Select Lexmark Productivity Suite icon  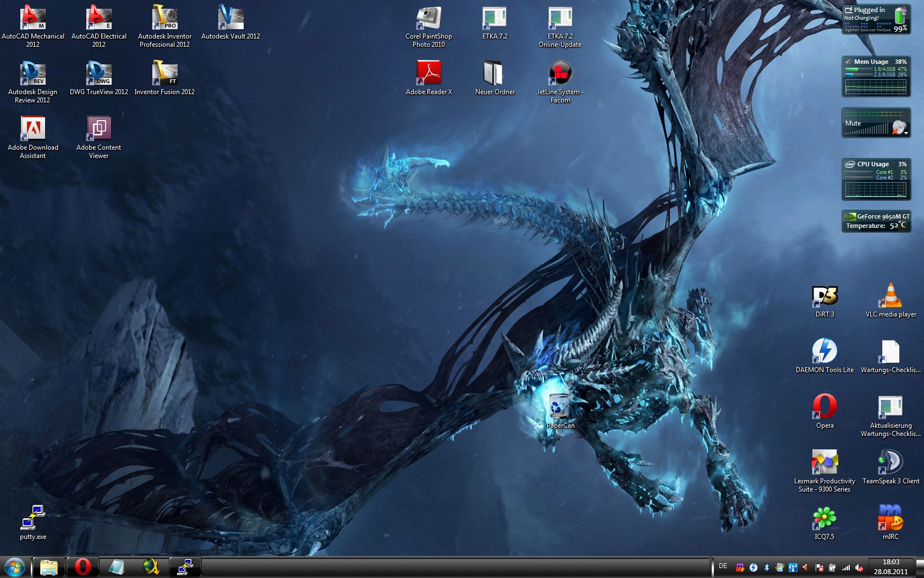tap(824, 471)
